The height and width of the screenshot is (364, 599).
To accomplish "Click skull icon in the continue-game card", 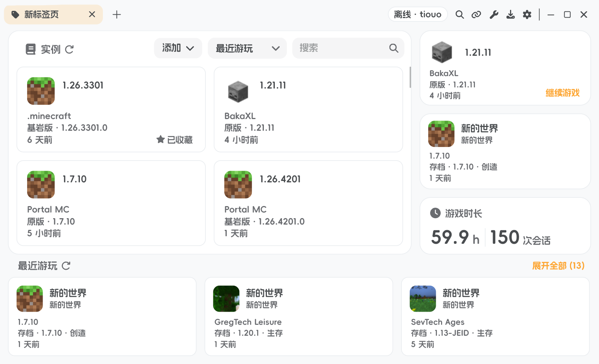I will pos(442,52).
